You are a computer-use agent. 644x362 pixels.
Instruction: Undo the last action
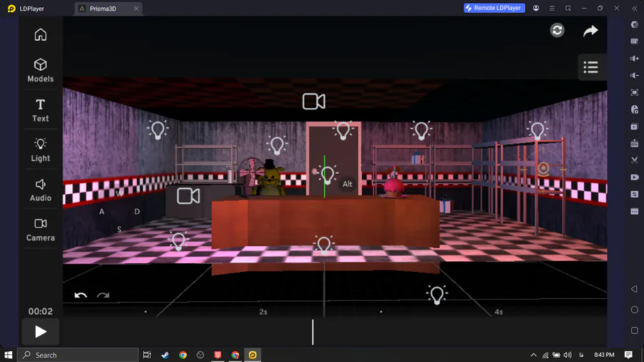point(80,295)
